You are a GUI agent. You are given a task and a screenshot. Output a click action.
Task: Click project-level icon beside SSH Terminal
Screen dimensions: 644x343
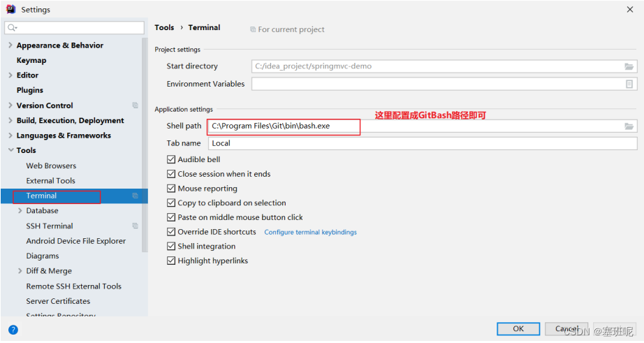point(135,226)
